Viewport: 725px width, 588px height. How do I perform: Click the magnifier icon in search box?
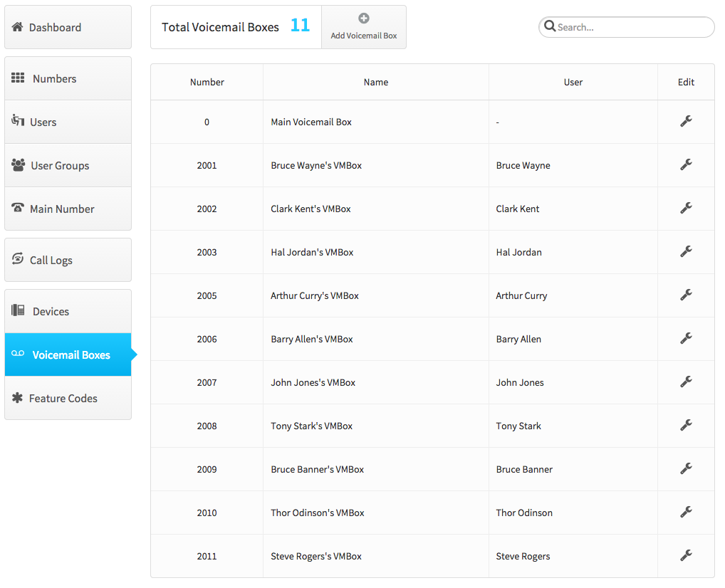pos(550,26)
